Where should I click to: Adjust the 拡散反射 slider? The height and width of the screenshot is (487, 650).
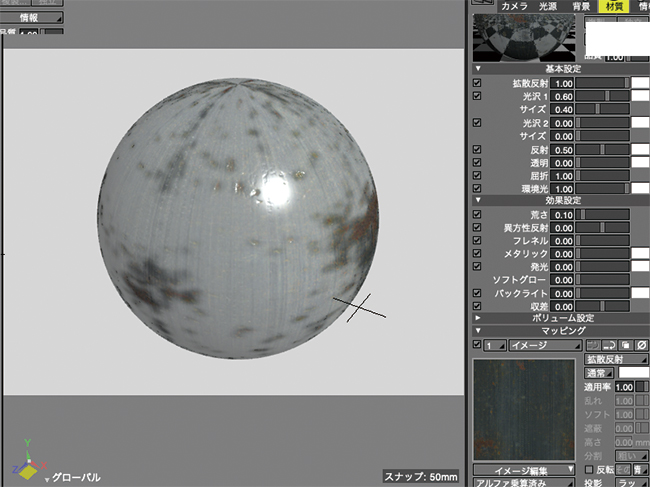click(602, 83)
